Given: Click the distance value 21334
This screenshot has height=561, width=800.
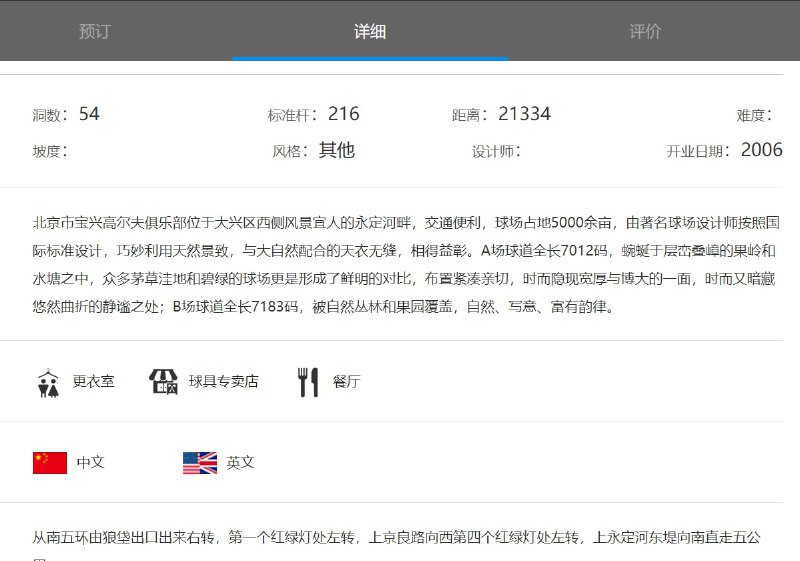Looking at the screenshot, I should click(x=524, y=114).
